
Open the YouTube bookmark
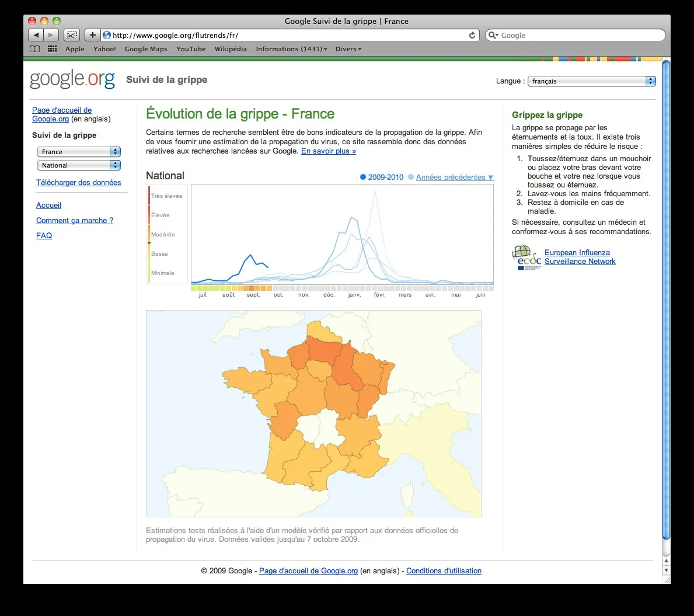(x=191, y=48)
